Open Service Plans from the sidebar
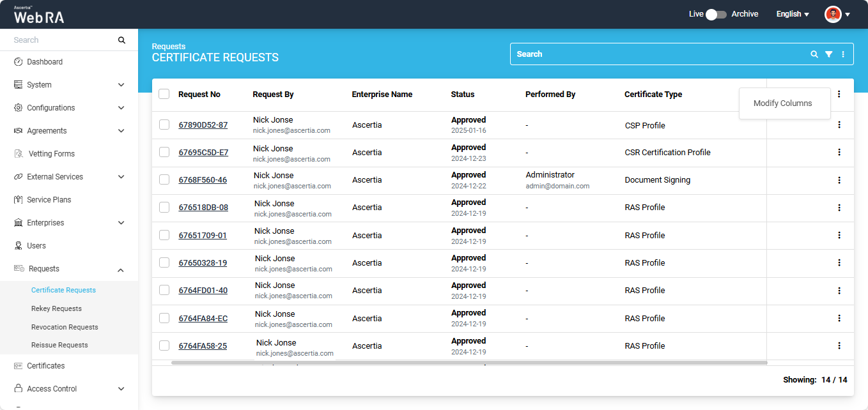 [x=49, y=200]
